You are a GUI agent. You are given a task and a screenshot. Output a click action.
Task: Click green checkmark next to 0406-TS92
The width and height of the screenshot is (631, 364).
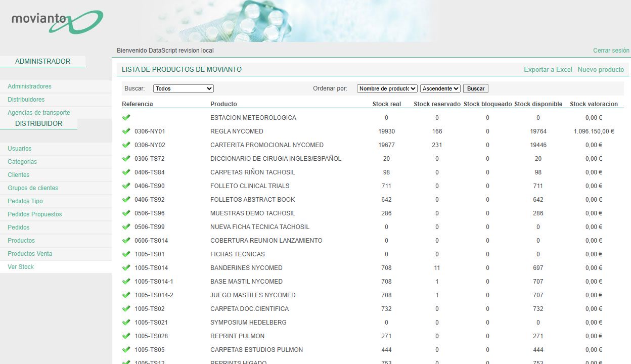(126, 200)
